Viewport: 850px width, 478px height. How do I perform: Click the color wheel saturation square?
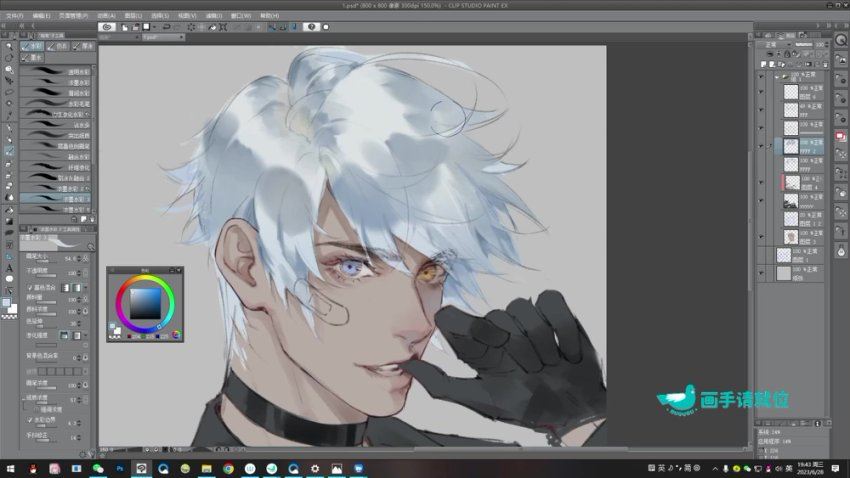tap(145, 303)
